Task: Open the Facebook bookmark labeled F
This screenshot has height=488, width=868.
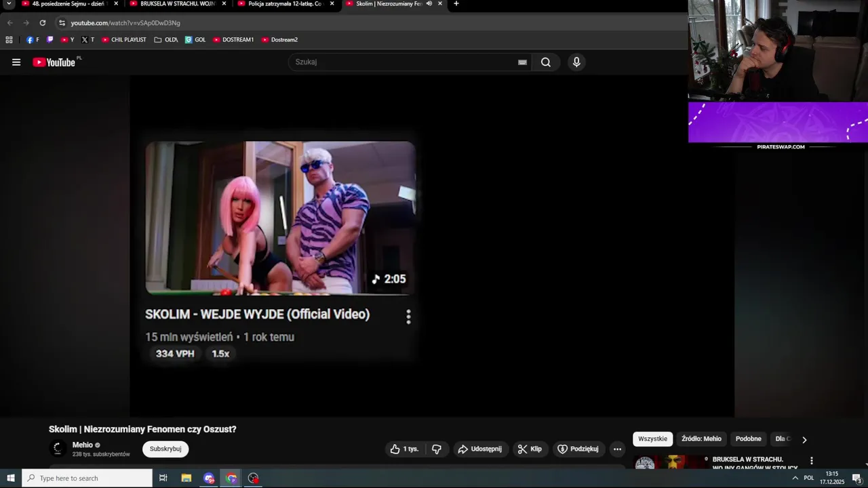Action: (x=33, y=40)
